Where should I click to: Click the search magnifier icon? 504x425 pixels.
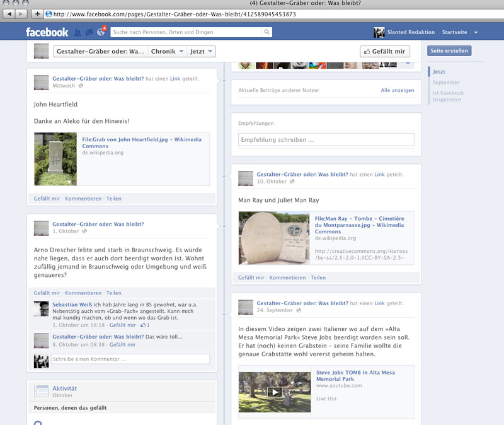pyautogui.click(x=266, y=32)
